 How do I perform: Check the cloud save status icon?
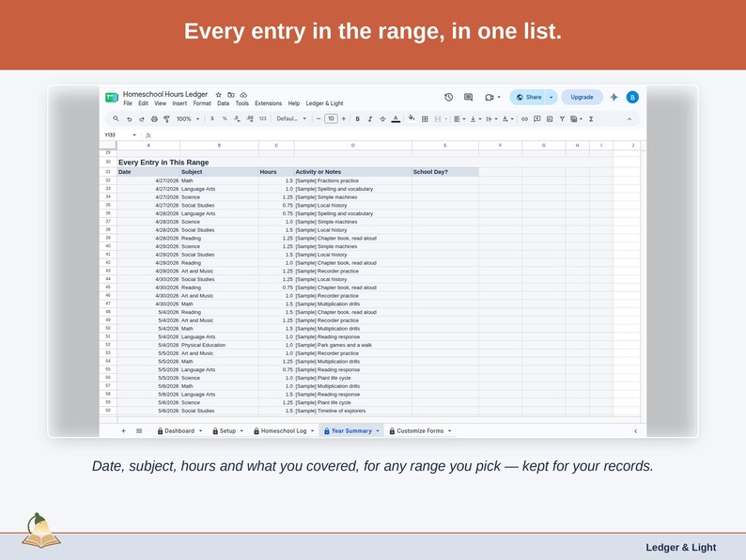coord(243,95)
